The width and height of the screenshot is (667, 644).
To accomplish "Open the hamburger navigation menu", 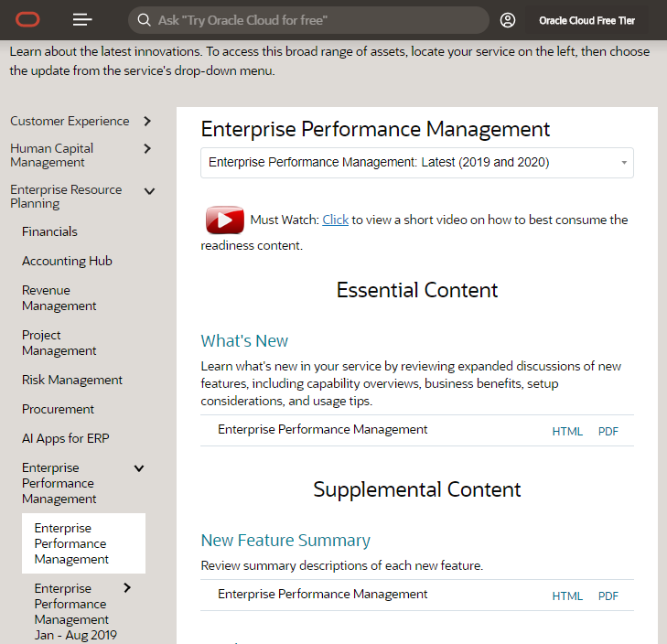I will 82,19.
